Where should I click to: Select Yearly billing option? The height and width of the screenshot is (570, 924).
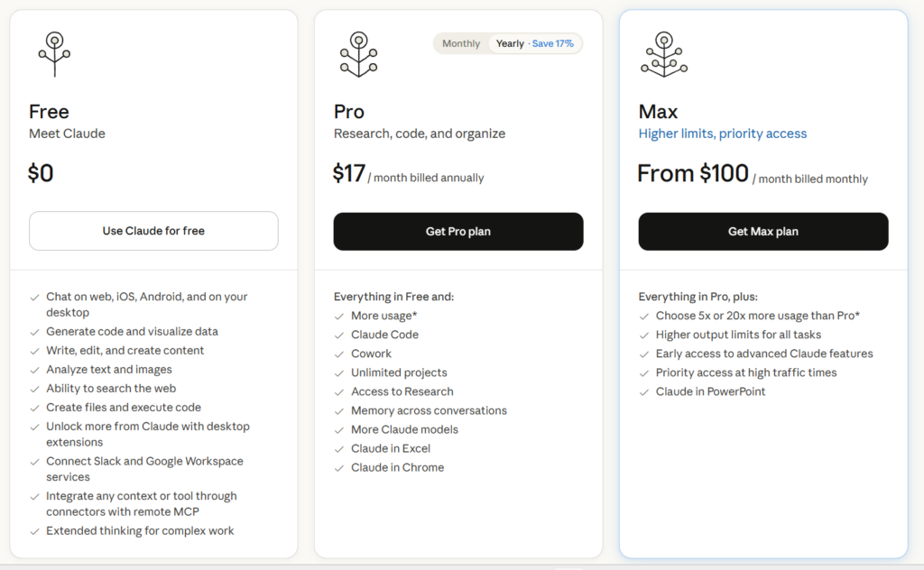(510, 43)
